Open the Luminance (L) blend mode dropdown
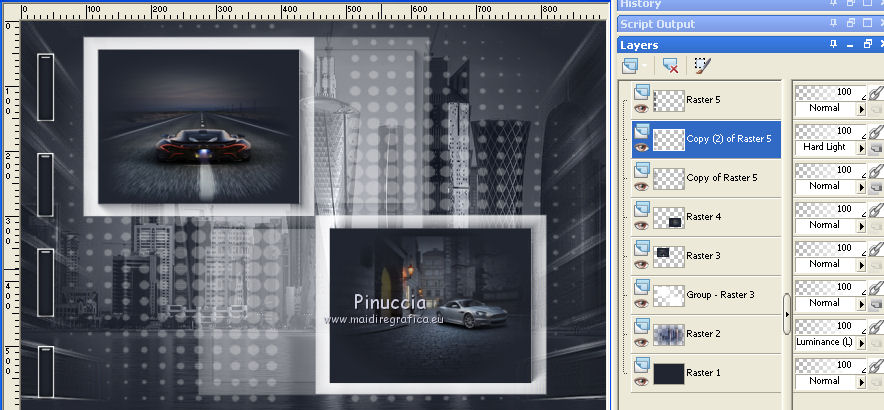 coord(861,342)
